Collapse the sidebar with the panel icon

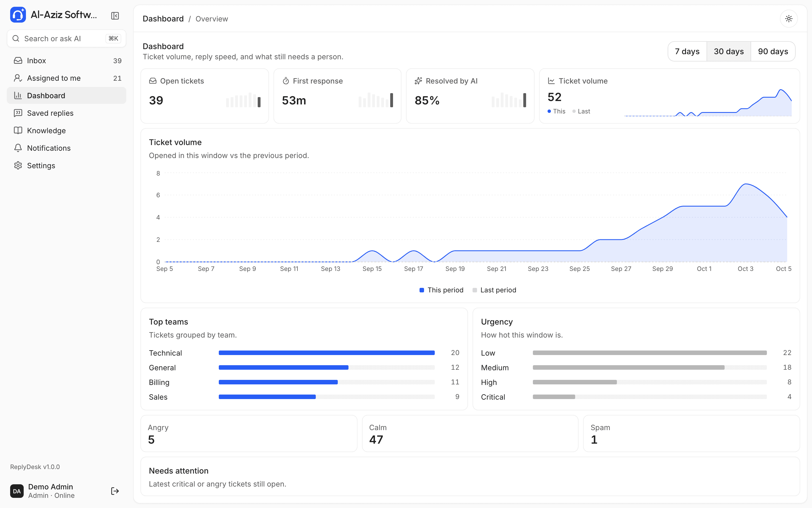pyautogui.click(x=115, y=16)
